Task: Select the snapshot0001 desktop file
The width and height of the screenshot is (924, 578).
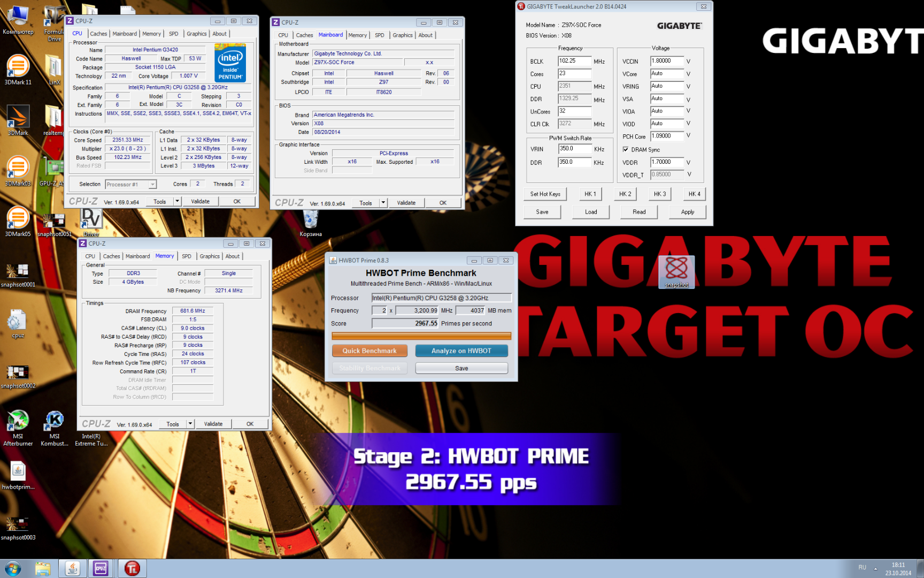Action: (x=18, y=275)
